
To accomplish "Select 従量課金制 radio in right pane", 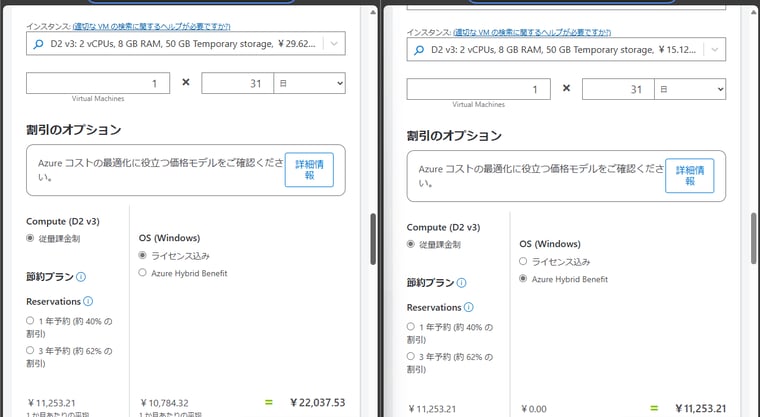I will tap(411, 244).
